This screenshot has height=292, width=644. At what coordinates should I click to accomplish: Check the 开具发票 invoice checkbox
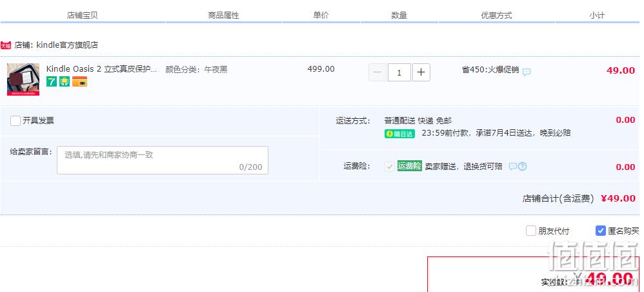[15, 121]
